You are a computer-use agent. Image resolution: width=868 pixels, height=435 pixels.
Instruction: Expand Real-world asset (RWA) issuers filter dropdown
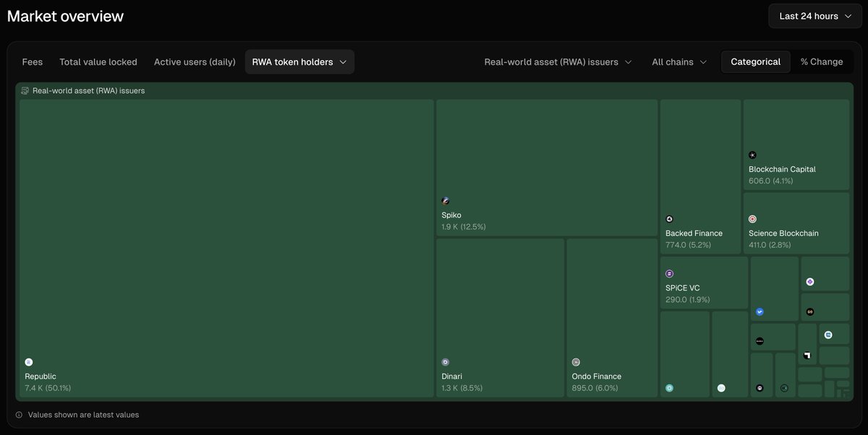pyautogui.click(x=558, y=62)
